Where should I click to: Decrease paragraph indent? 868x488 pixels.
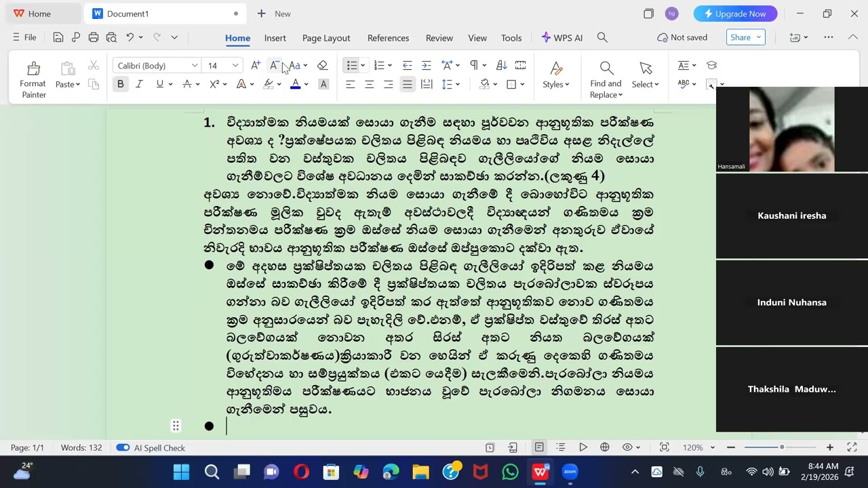click(x=407, y=65)
